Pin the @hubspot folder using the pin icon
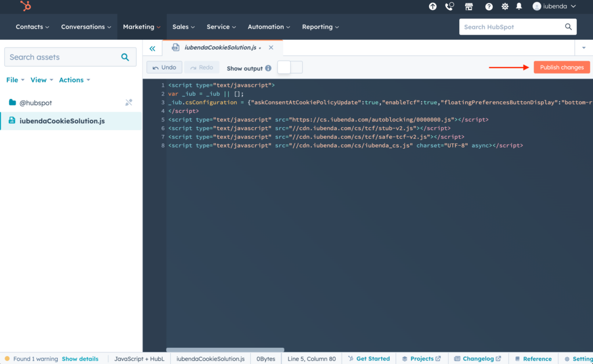Image resolution: width=593 pixels, height=364 pixels. pyautogui.click(x=129, y=102)
